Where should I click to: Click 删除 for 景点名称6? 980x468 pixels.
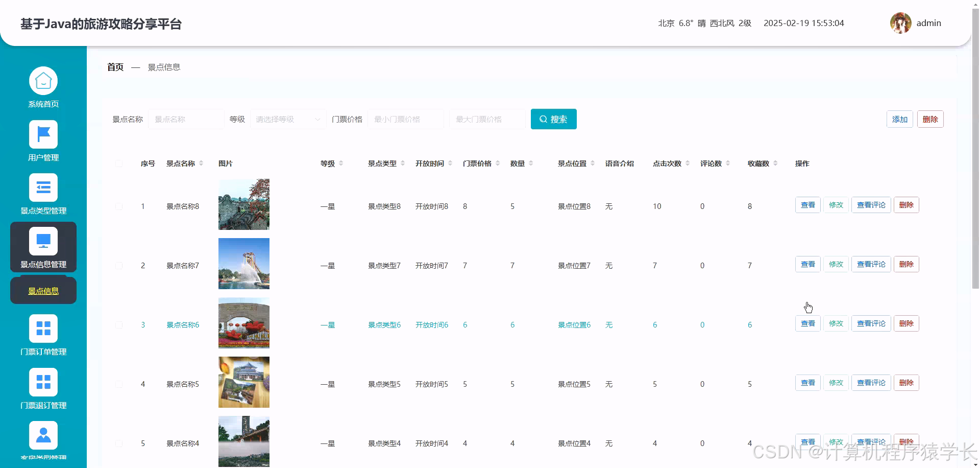[906, 323]
